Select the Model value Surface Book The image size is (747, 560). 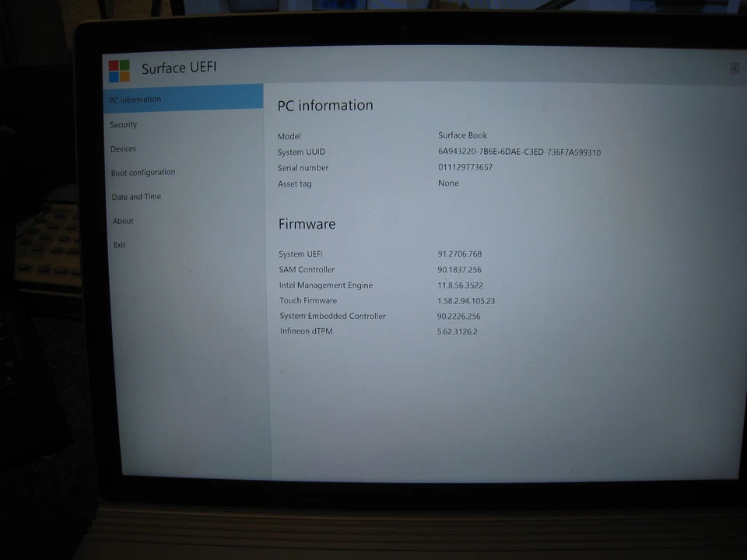click(462, 135)
